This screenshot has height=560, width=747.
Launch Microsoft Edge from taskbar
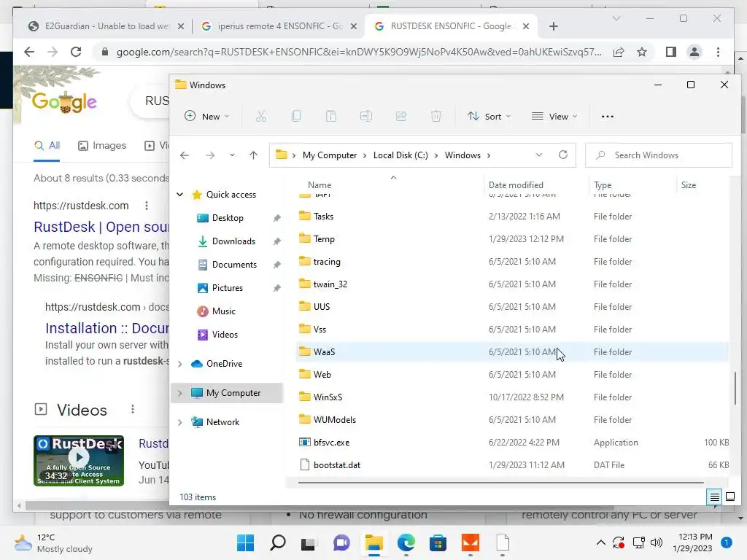pos(406,542)
